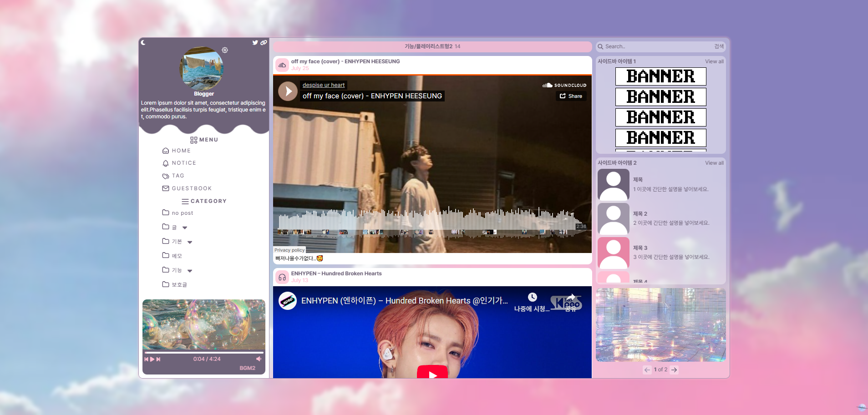Click the home icon next to HOME
This screenshot has width=868, height=415.
pos(166,151)
